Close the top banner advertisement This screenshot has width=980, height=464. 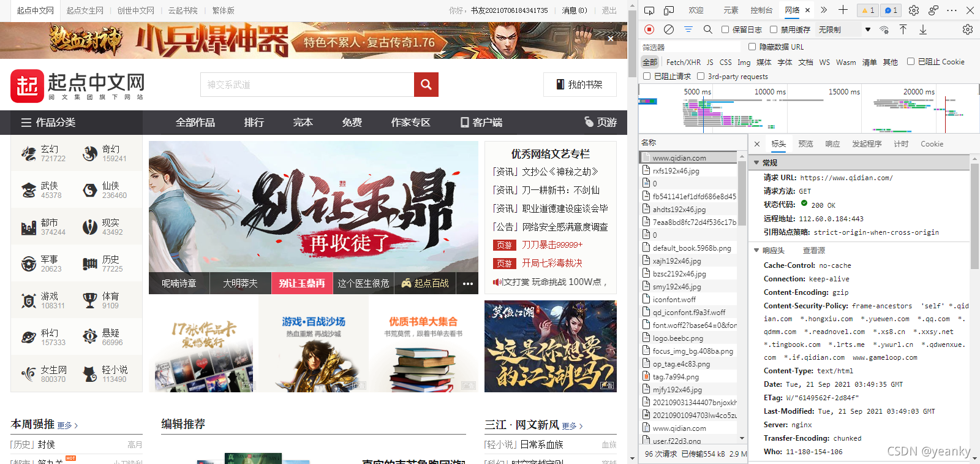[x=610, y=39]
